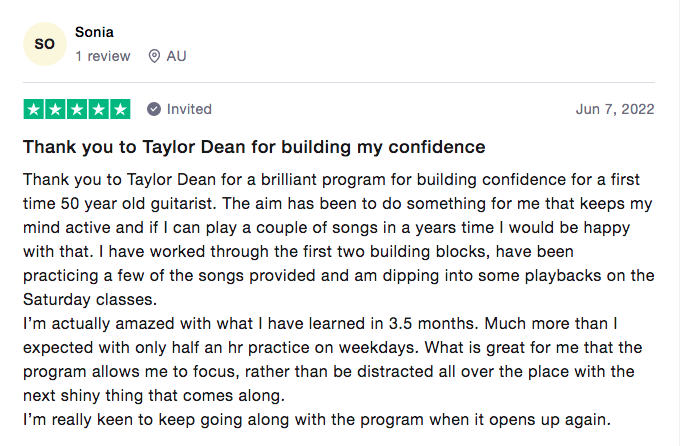
Task: Click the AU country label
Action: click(x=177, y=56)
